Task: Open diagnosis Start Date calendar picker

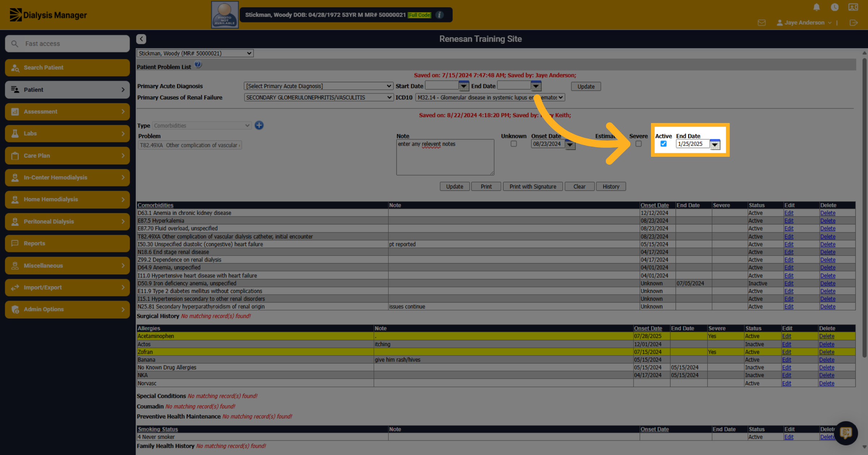Action: click(464, 86)
